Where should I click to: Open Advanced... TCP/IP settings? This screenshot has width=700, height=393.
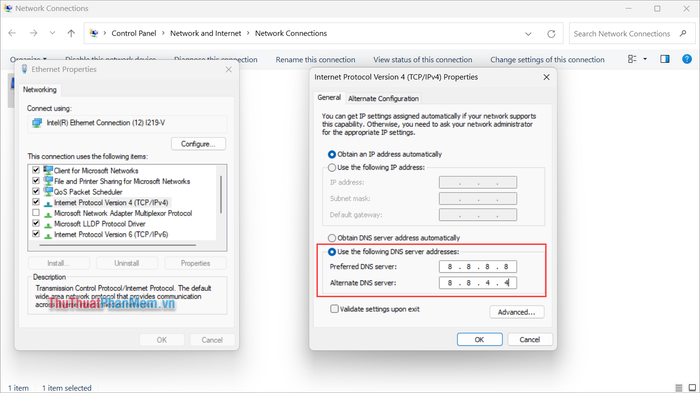pos(517,312)
